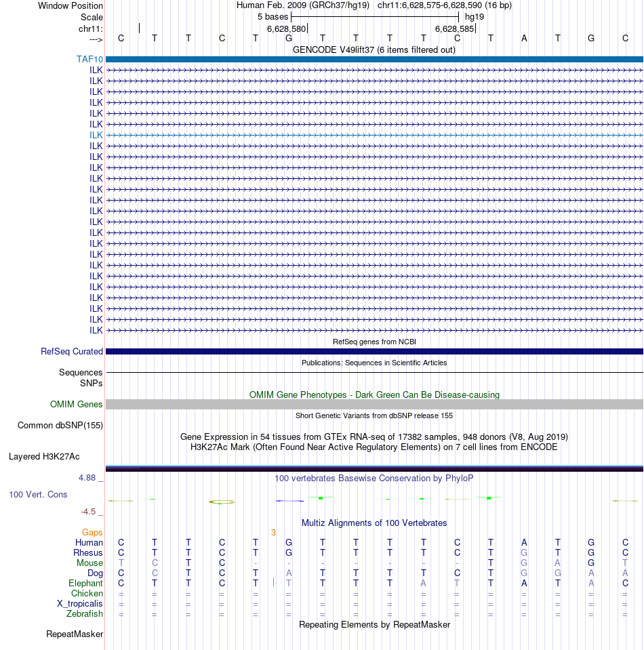644x650 pixels.
Task: Click the X_tropicalis alignment row label
Action: (x=79, y=603)
